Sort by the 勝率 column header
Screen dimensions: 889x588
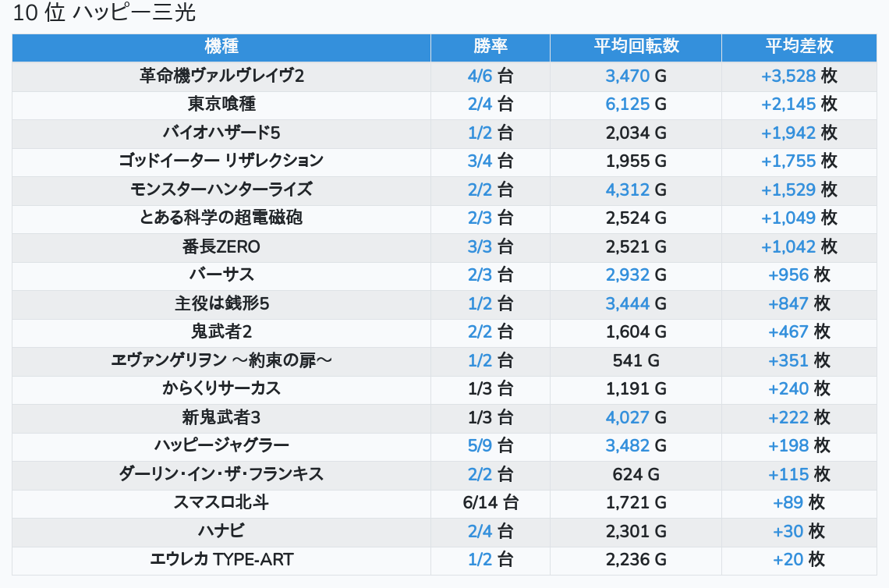click(491, 47)
